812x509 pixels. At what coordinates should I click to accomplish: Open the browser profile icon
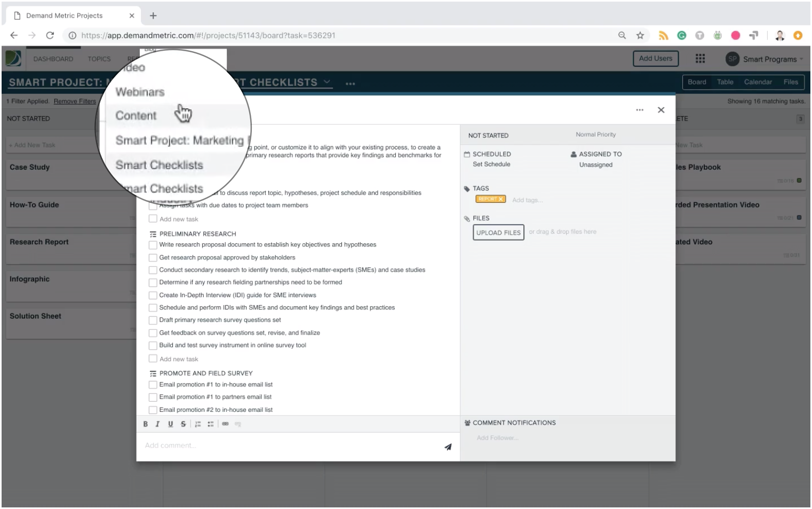coord(779,35)
